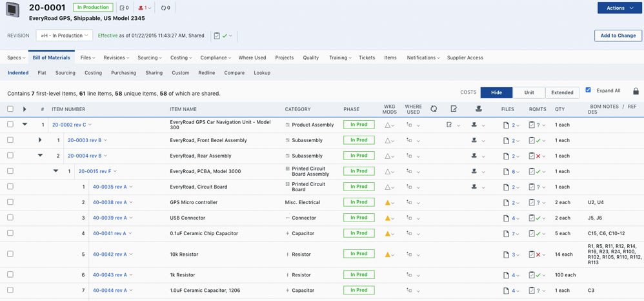Click the stamp icon in the column header
Screen dimensions: 644x301
click(x=478, y=109)
